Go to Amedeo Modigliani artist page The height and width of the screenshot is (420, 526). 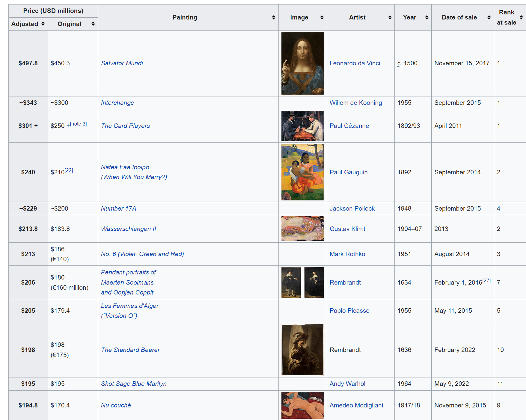click(356, 405)
